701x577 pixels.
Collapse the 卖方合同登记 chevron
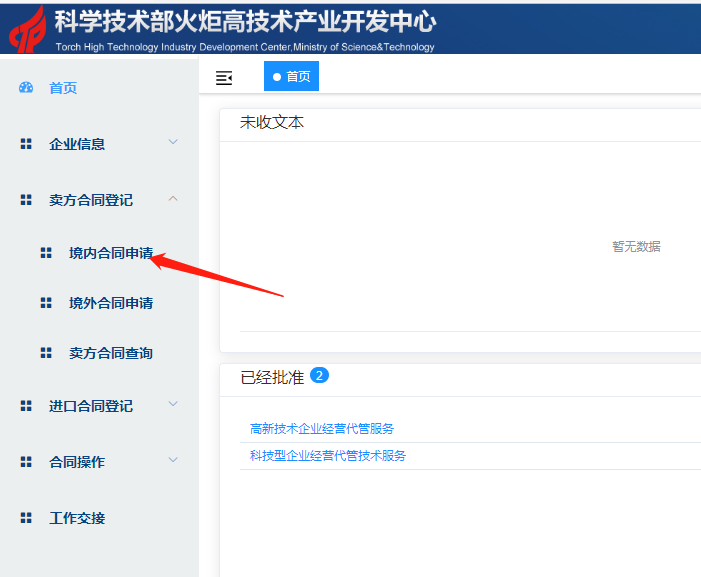(173, 198)
